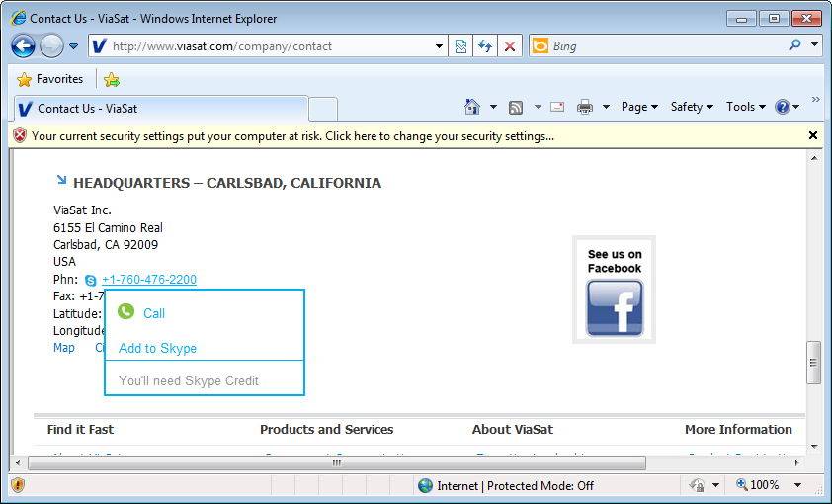Click the browser Back button
The height and width of the screenshot is (504, 832).
click(x=24, y=46)
